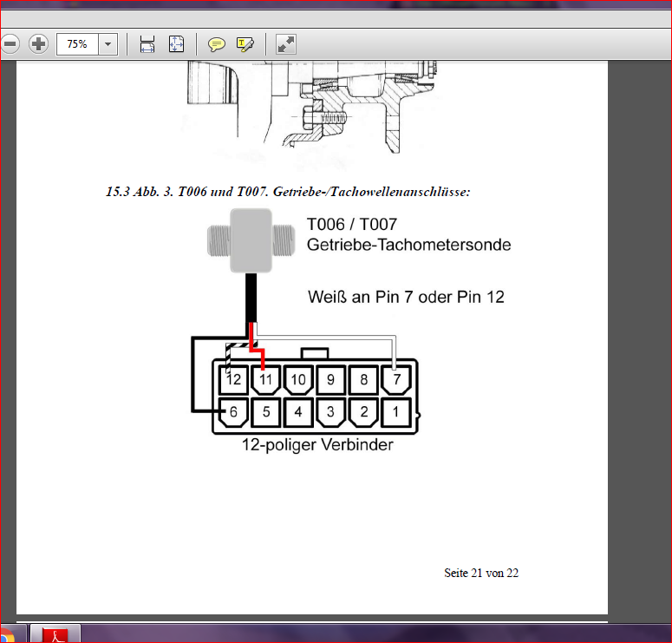Click the heading "15.3 Abb. 3. T006 und T007"
This screenshot has width=672, height=643.
coord(186,191)
